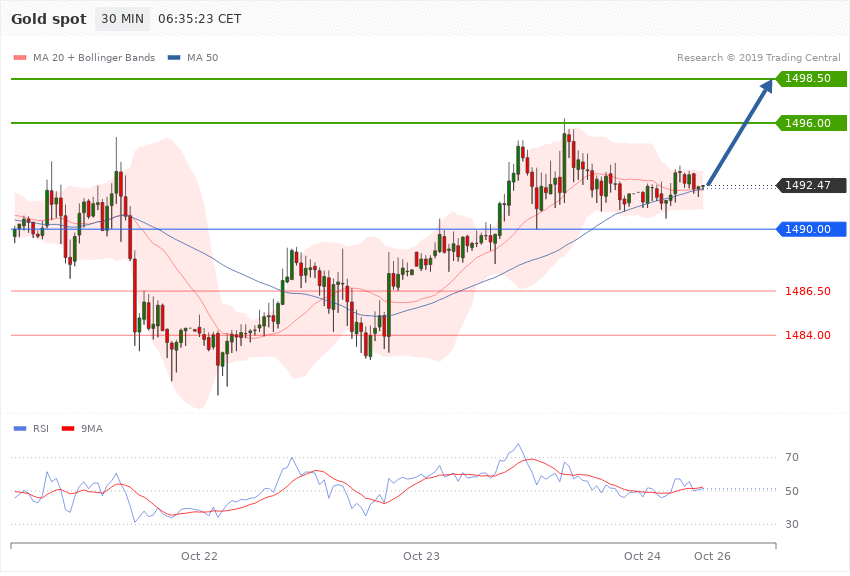The width and height of the screenshot is (850, 576).
Task: Click the 1486.50 support level label
Action: coord(808,292)
